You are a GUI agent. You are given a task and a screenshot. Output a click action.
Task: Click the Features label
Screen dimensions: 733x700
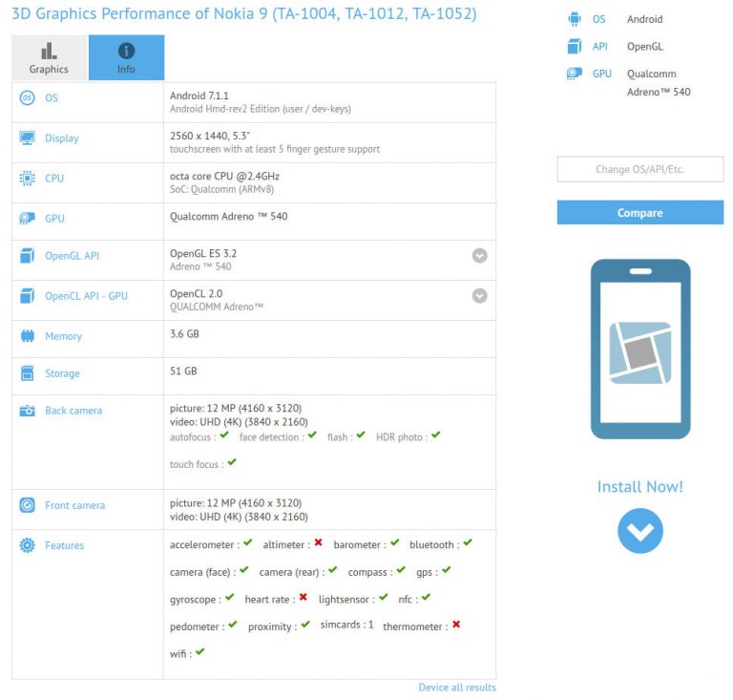65,545
